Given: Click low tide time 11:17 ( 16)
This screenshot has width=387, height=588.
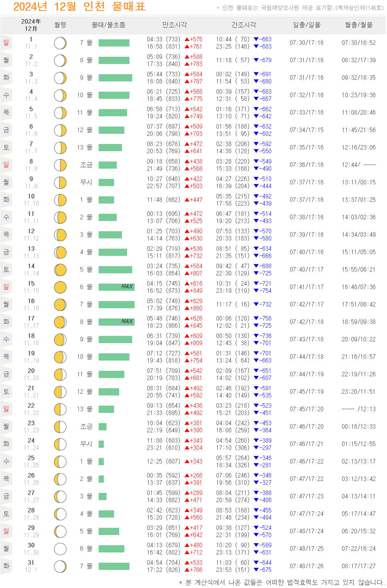Looking at the screenshot, I should 233,304.
